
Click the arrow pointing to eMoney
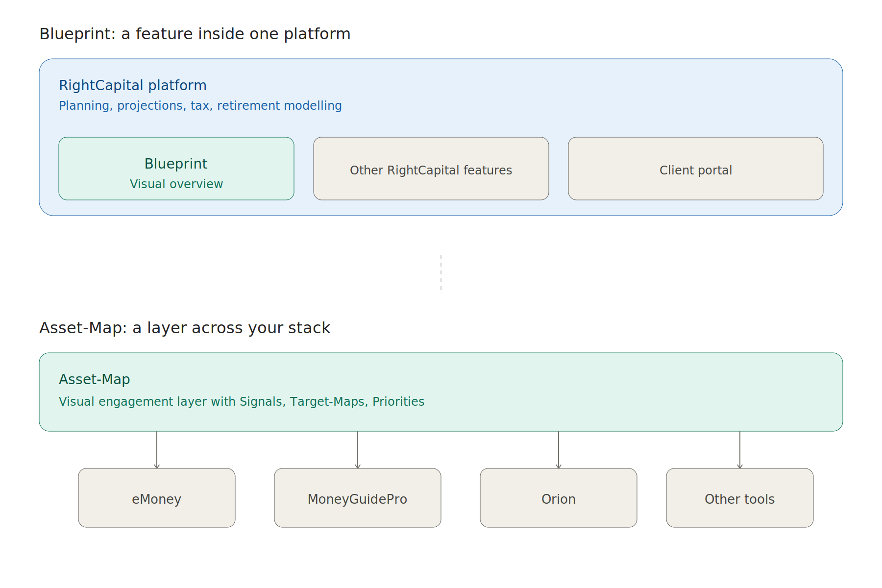(x=157, y=450)
